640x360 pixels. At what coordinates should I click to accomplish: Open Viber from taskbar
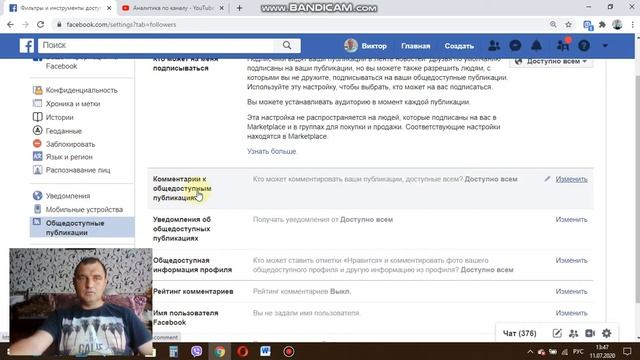[x=197, y=351]
